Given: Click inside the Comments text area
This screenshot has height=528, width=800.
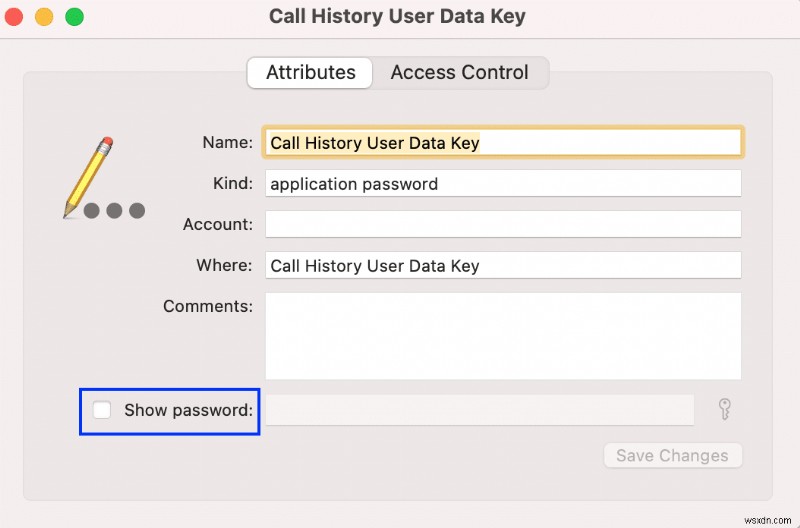Looking at the screenshot, I should click(x=503, y=335).
